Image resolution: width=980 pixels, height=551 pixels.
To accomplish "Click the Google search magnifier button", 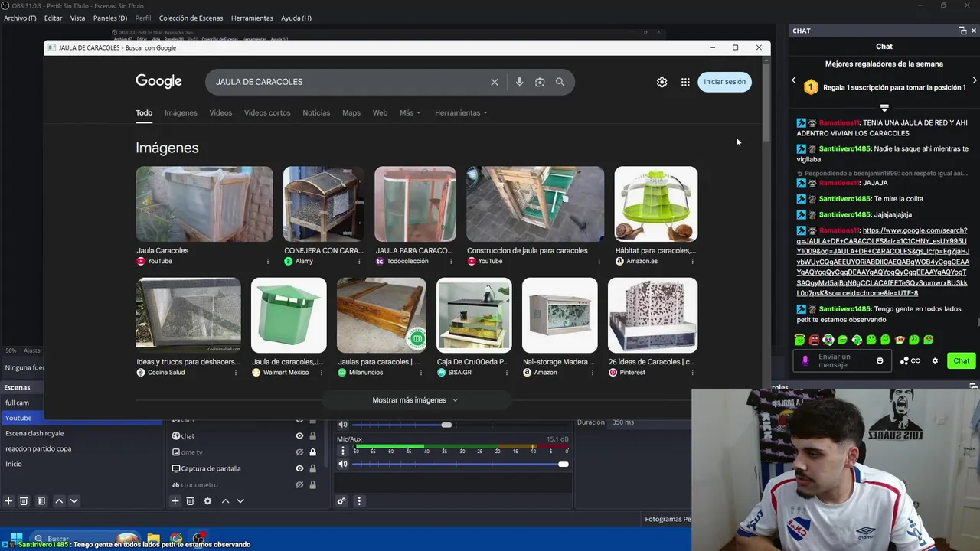I will (560, 82).
